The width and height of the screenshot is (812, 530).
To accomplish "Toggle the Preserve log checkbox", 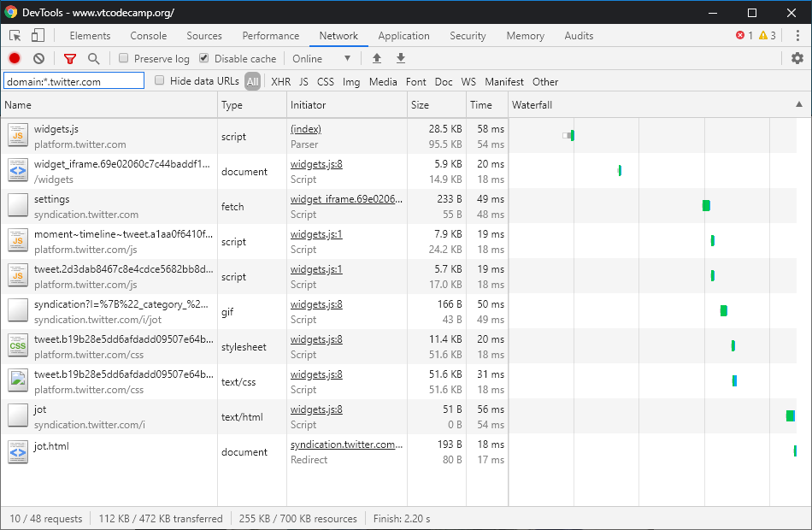I will tap(123, 58).
